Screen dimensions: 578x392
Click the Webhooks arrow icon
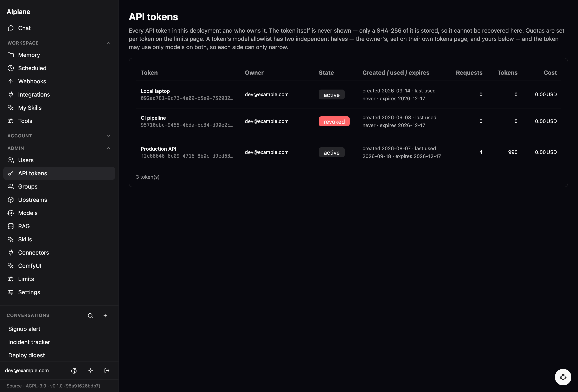11,81
